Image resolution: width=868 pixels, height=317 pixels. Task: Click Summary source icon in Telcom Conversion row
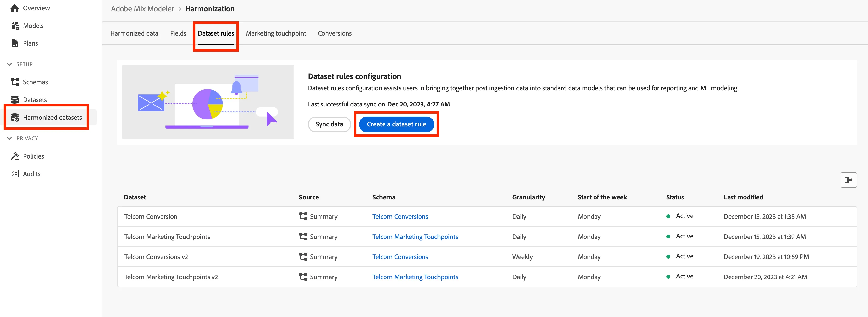(x=303, y=216)
